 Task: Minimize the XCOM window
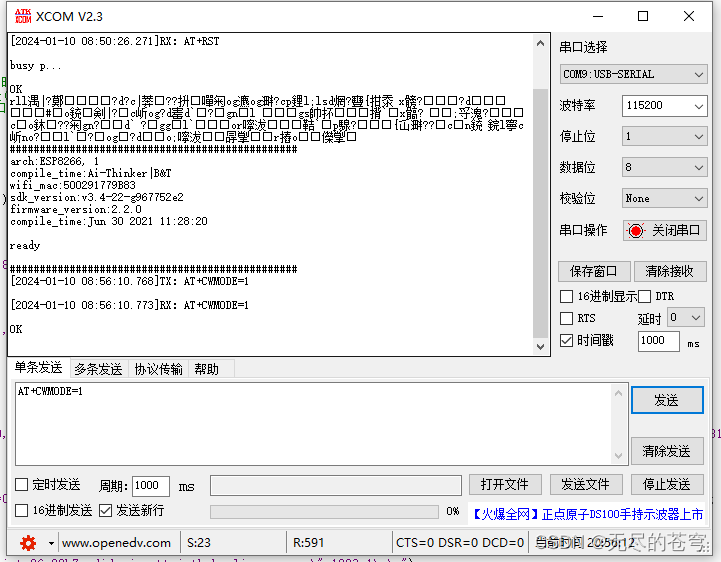(x=598, y=16)
